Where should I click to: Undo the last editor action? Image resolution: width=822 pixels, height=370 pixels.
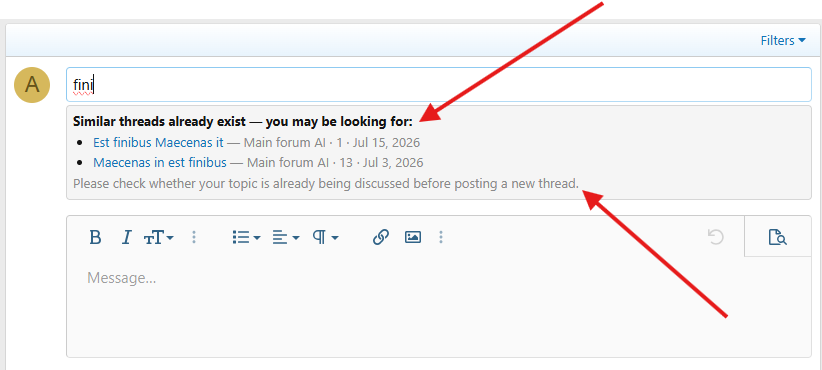click(716, 237)
